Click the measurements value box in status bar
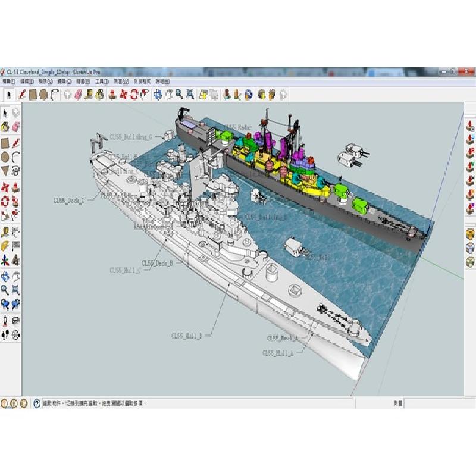The width and height of the screenshot is (476, 476). pos(439,403)
